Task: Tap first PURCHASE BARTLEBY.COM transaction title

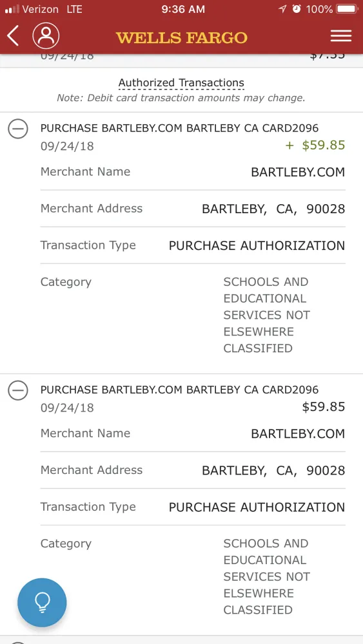Action: point(180,128)
